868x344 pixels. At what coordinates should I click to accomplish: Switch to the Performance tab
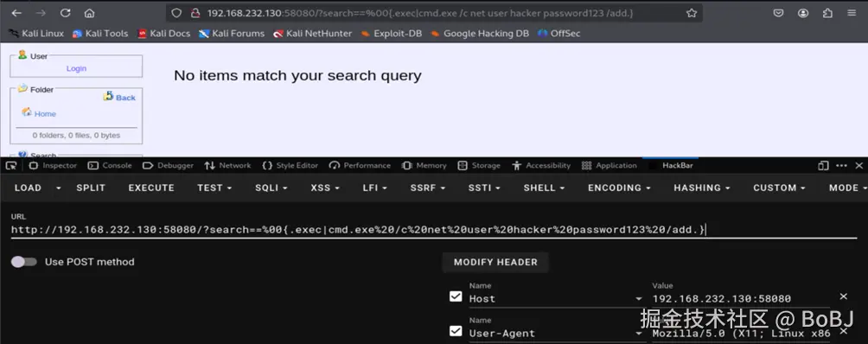pyautogui.click(x=360, y=165)
